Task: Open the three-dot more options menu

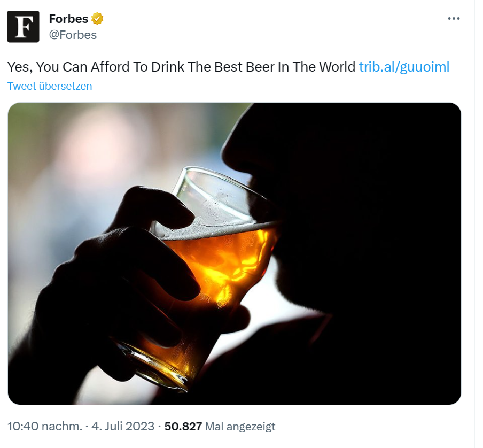Action: point(453,19)
